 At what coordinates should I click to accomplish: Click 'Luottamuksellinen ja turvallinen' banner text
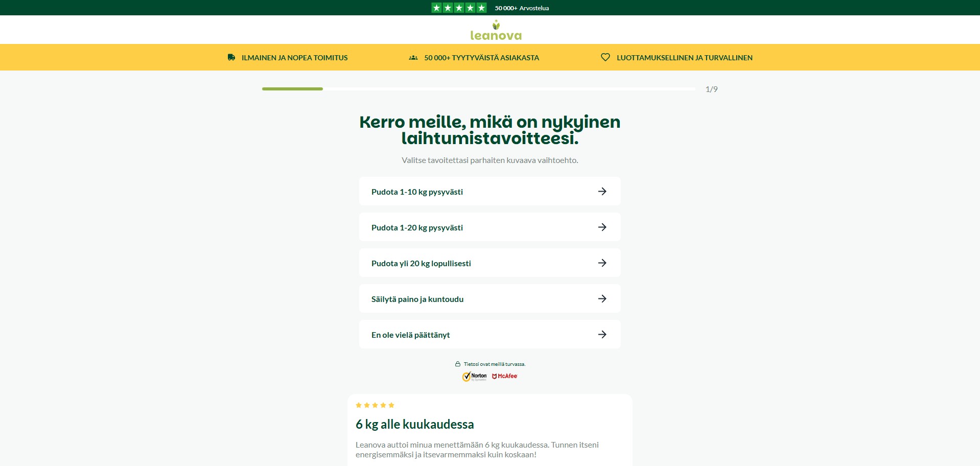tap(684, 58)
